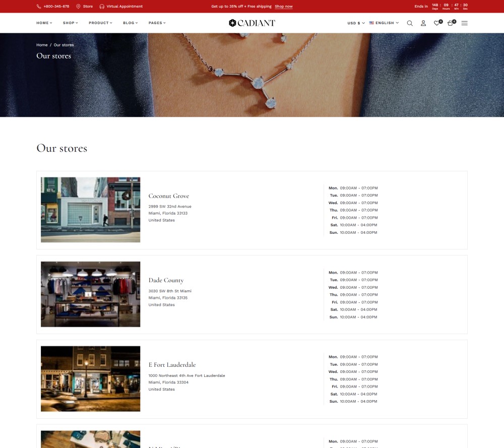504x448 pixels.
Task: Open the Coconut Grove store photo
Action: pos(90,210)
